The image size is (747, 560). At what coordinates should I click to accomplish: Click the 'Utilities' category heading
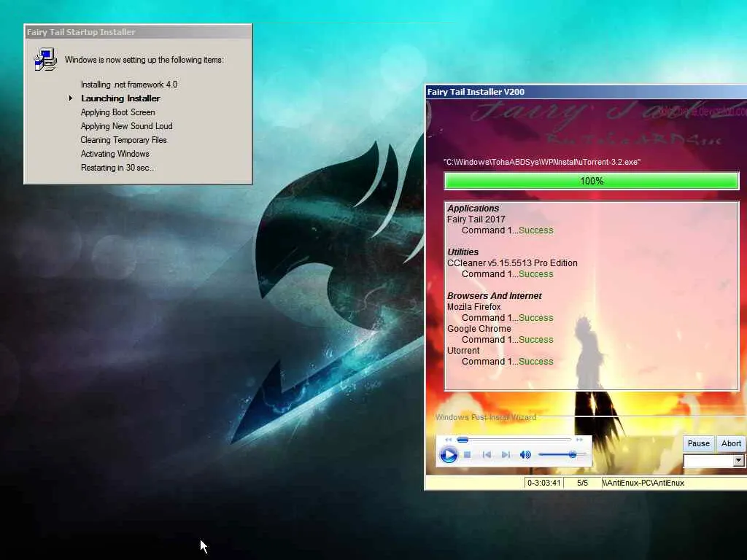(462, 252)
